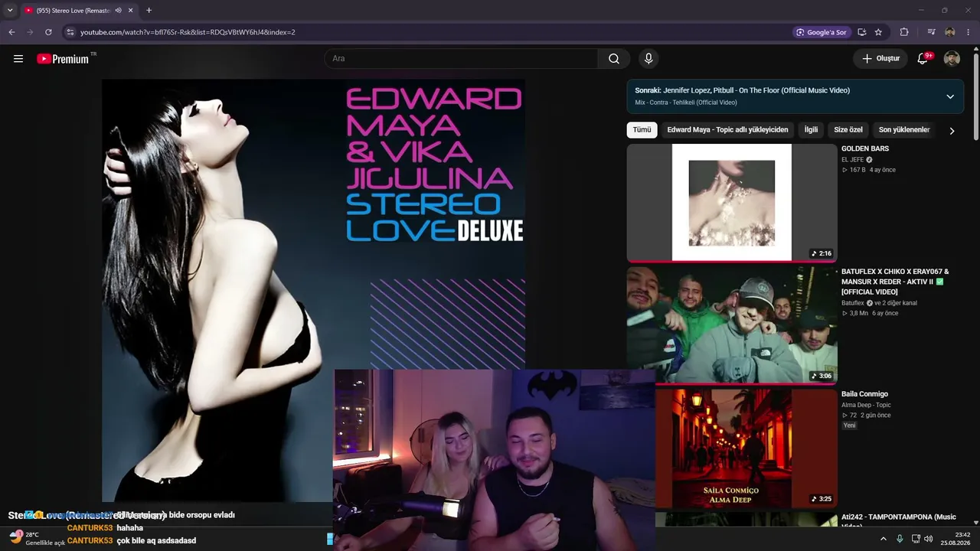Open network status tray icon
The height and width of the screenshot is (551, 980).
916,539
